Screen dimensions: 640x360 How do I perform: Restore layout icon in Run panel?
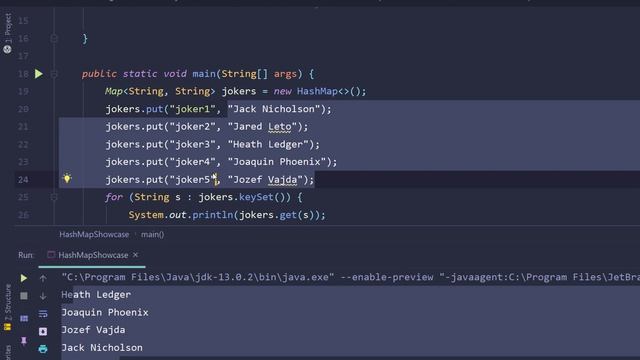coord(24,318)
